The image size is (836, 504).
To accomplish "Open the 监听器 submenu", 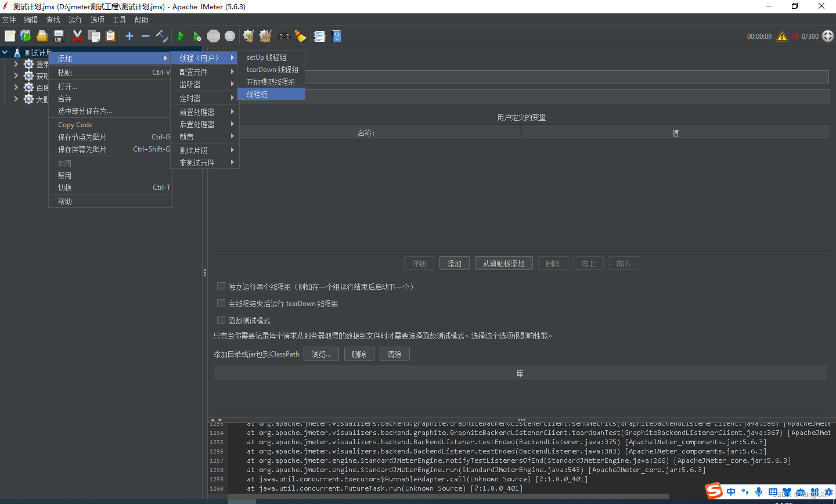I will coord(205,84).
